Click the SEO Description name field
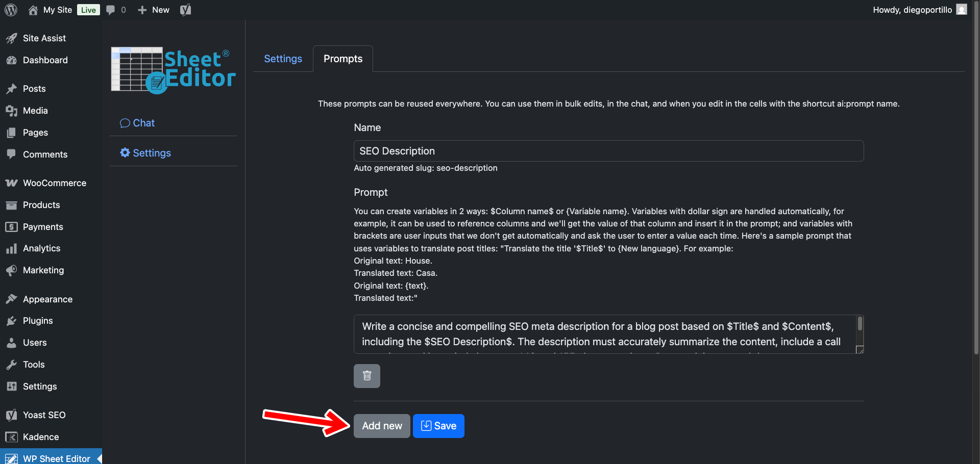Screen dimensions: 980x464 (x=608, y=151)
